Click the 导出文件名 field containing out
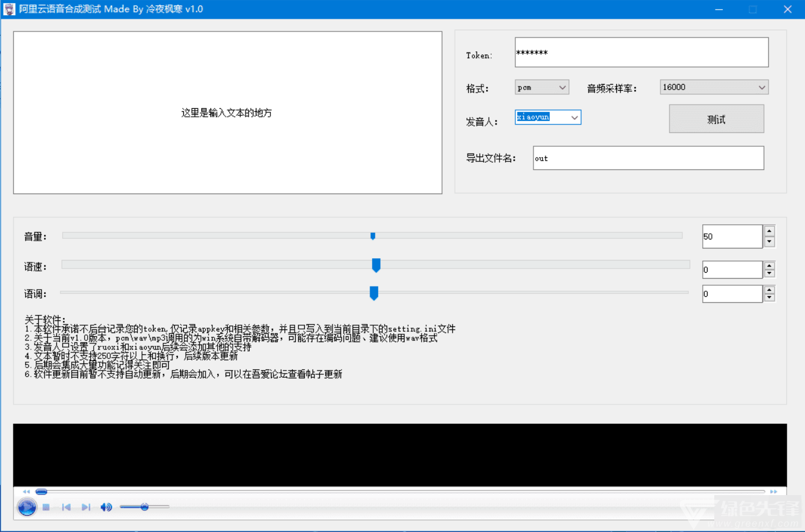Image resolution: width=805 pixels, height=532 pixels. (x=648, y=158)
